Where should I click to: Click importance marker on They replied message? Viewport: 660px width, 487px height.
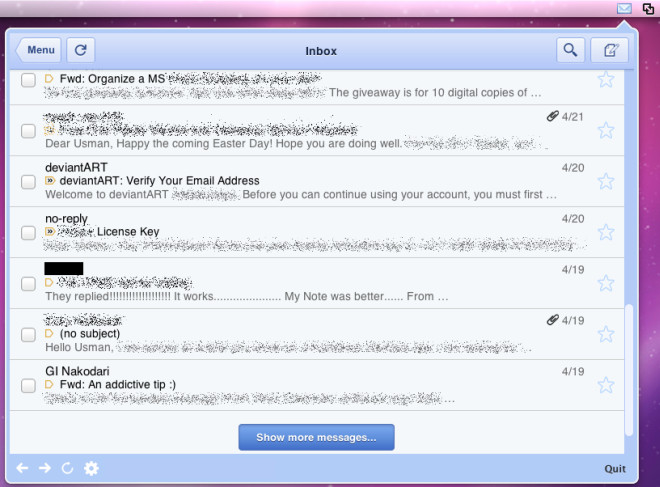point(49,282)
